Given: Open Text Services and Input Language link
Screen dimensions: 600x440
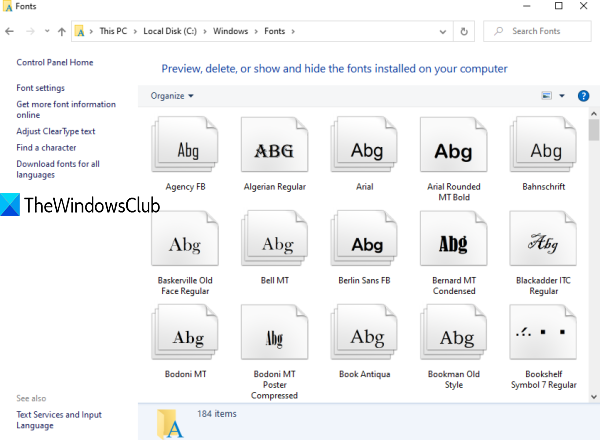Looking at the screenshot, I should (x=59, y=420).
